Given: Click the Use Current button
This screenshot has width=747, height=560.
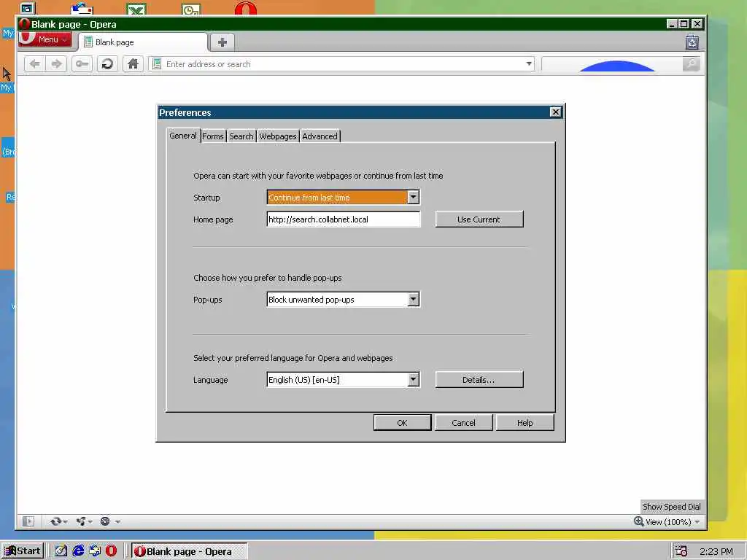Looking at the screenshot, I should (x=479, y=219).
